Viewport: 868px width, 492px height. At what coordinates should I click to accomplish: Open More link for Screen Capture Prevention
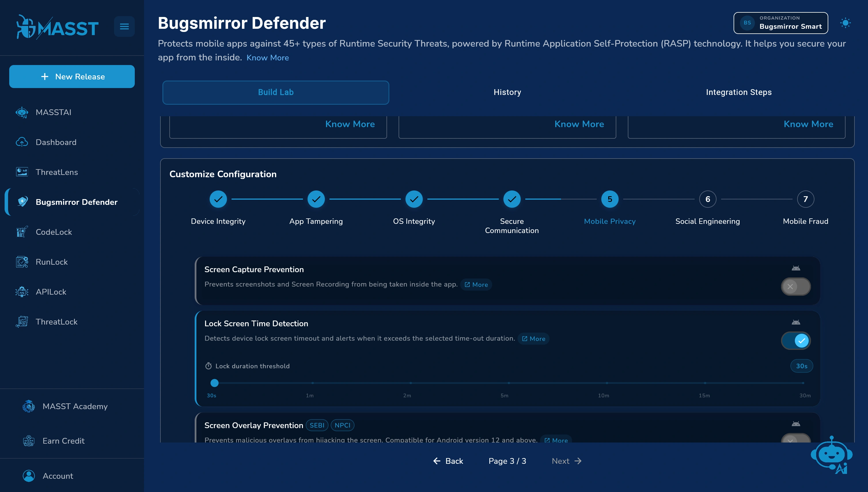pos(476,285)
